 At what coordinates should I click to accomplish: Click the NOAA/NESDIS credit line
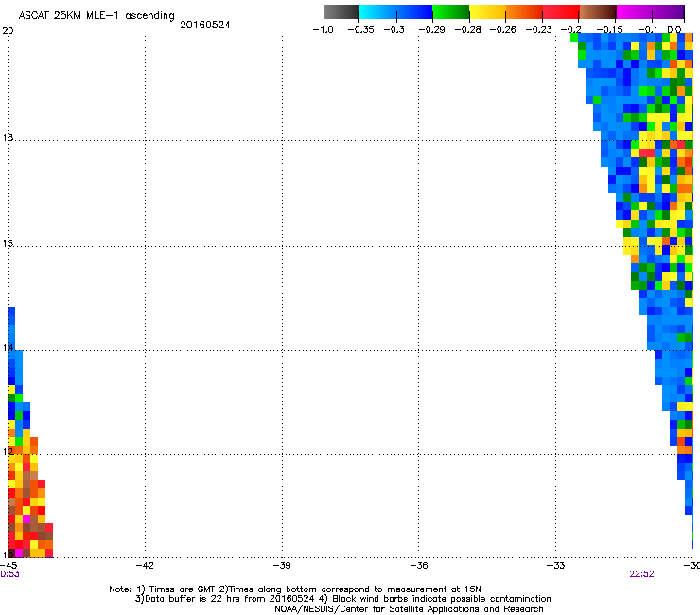409,608
